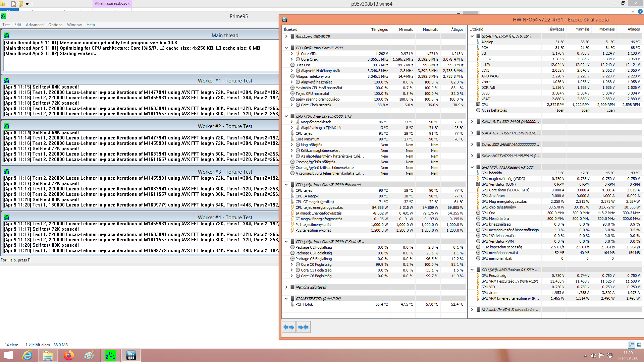This screenshot has height=362, width=644.
Task: Expand the Memória időzítések group
Action: click(x=286, y=287)
